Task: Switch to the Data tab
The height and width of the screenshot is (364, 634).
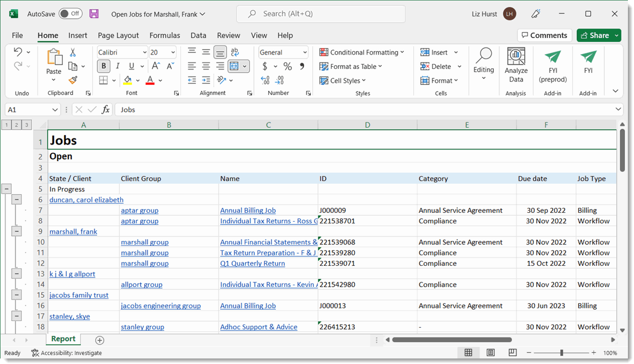Action: tap(198, 35)
